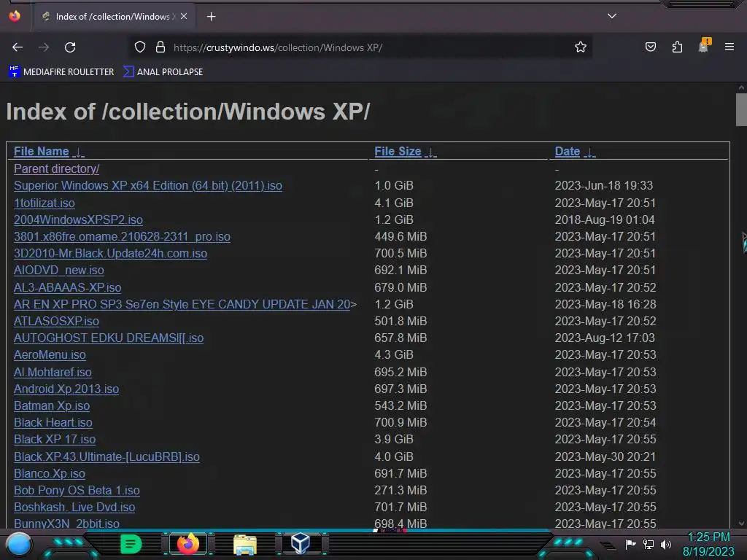Open the MEDIAFIRE ROULETTER bookmark
This screenshot has height=560, width=747.
[x=61, y=72]
